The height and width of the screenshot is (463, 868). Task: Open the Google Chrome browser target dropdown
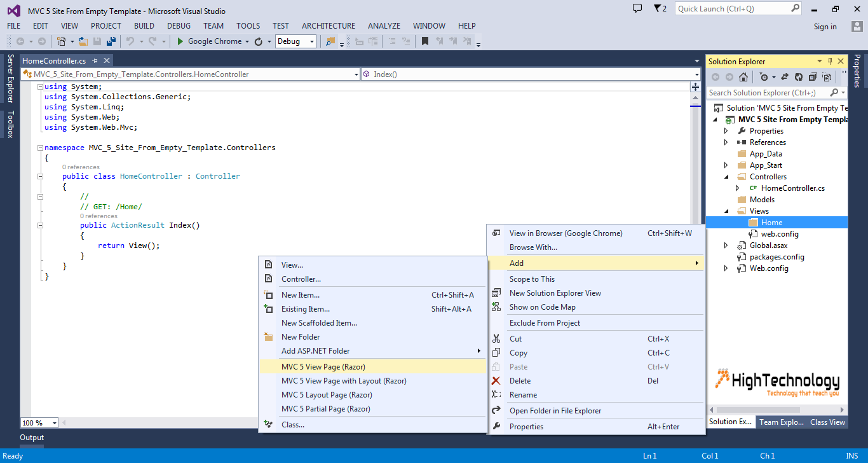click(247, 41)
